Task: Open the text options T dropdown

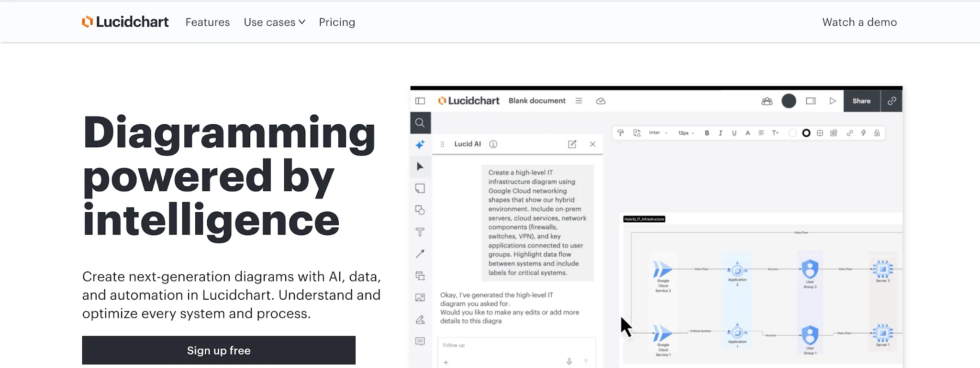Action: pyautogui.click(x=775, y=133)
